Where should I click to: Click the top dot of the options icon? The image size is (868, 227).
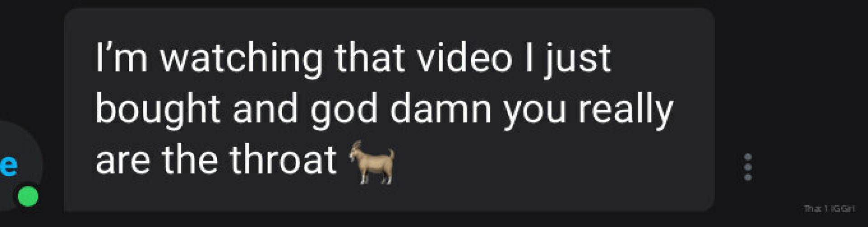tap(748, 157)
